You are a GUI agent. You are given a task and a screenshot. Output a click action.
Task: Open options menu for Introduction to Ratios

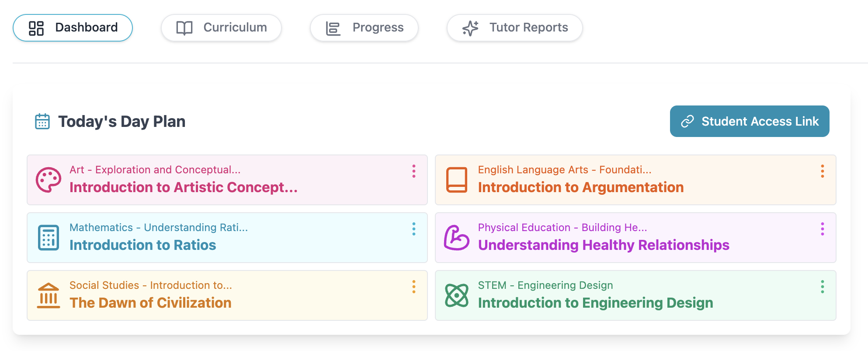[413, 229]
